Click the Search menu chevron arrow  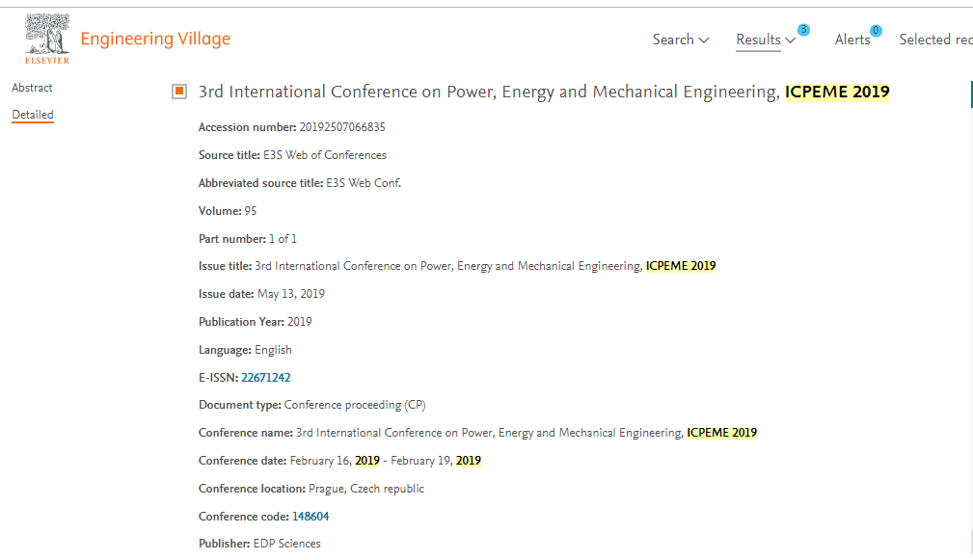pos(704,40)
